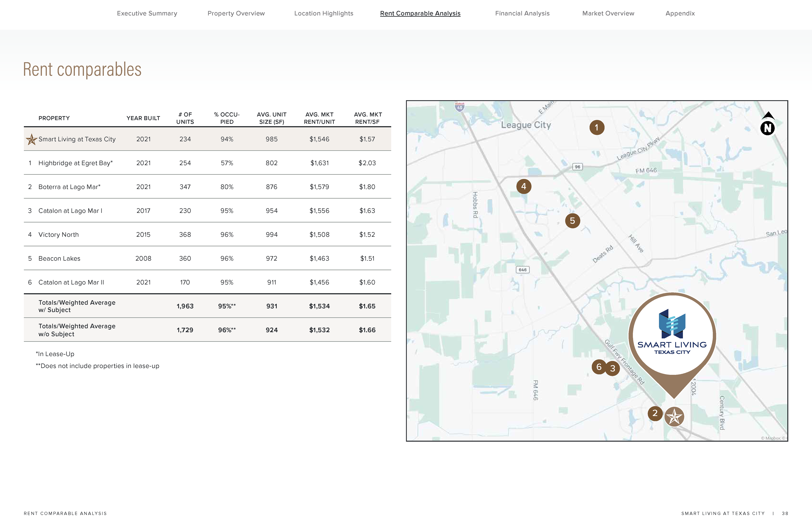
Task: Open the Executive Summary section
Action: click(147, 13)
